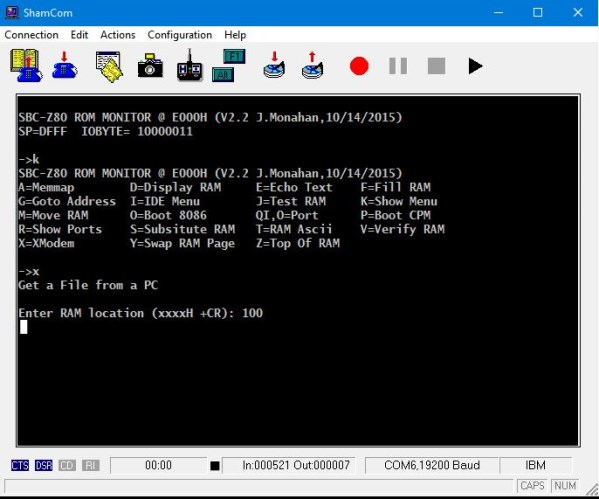Open the Connection menu
This screenshot has width=599, height=499.
[31, 35]
